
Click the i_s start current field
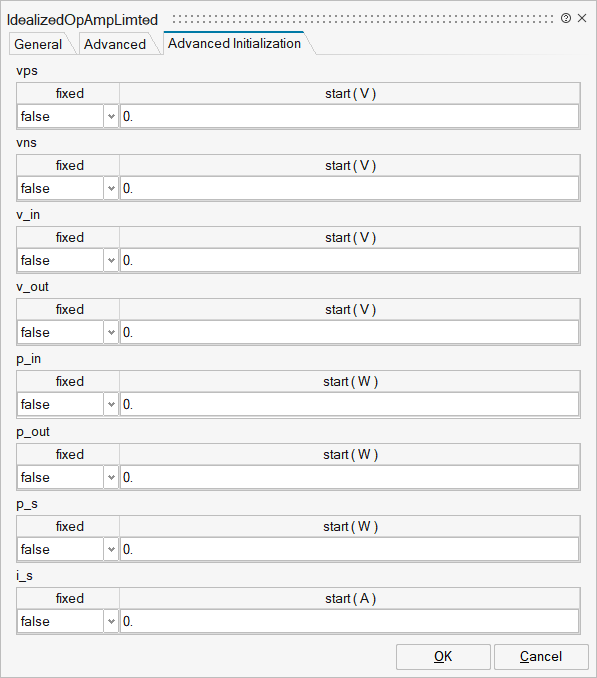tap(349, 621)
